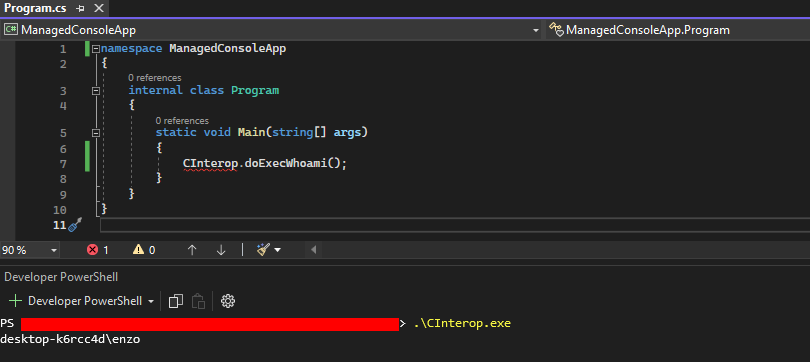Click the screwdriver quick actions icon
Screen dimensions: 810x362
(75, 225)
